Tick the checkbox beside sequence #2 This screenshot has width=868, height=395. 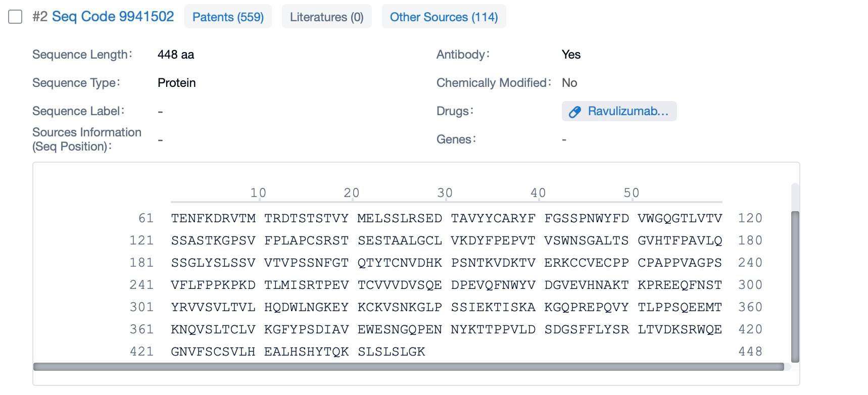[x=15, y=17]
